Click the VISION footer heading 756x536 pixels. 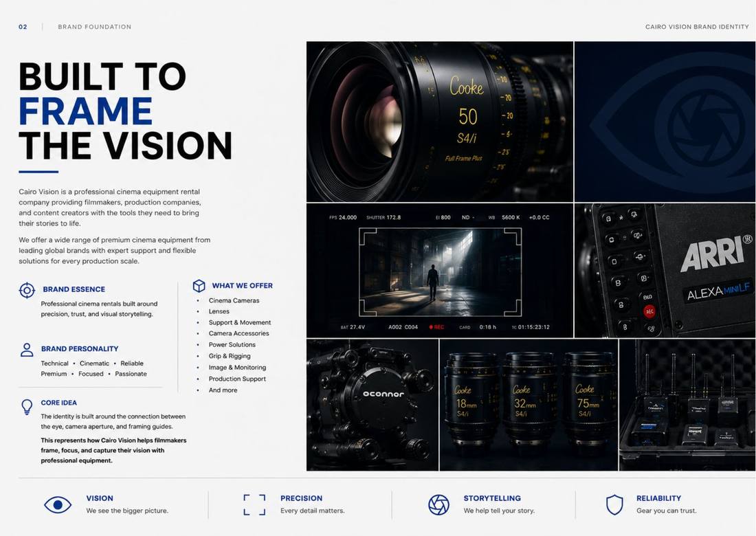(100, 498)
